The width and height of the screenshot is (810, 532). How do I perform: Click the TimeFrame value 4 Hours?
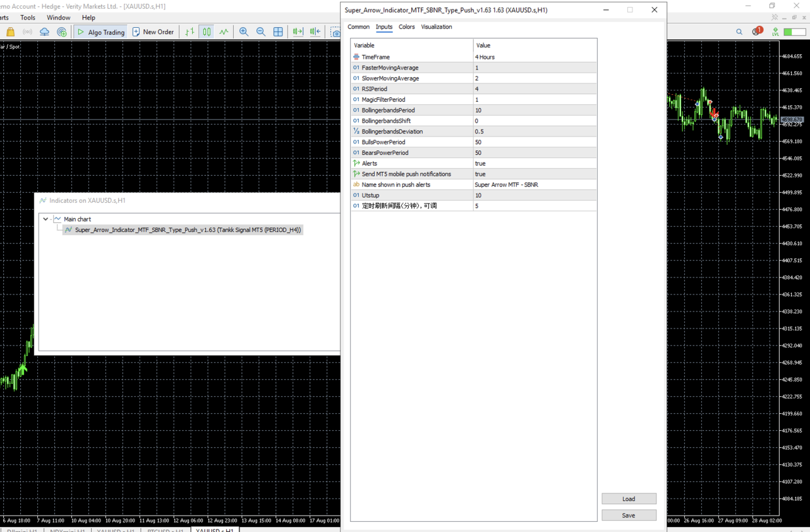coord(535,57)
